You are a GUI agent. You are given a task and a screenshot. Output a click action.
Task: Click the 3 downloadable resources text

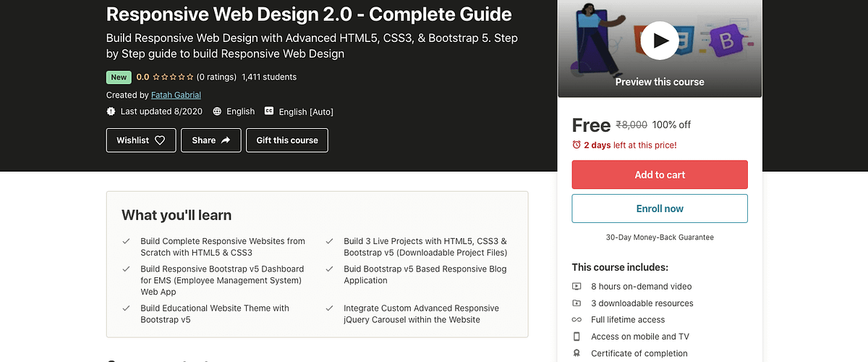642,303
